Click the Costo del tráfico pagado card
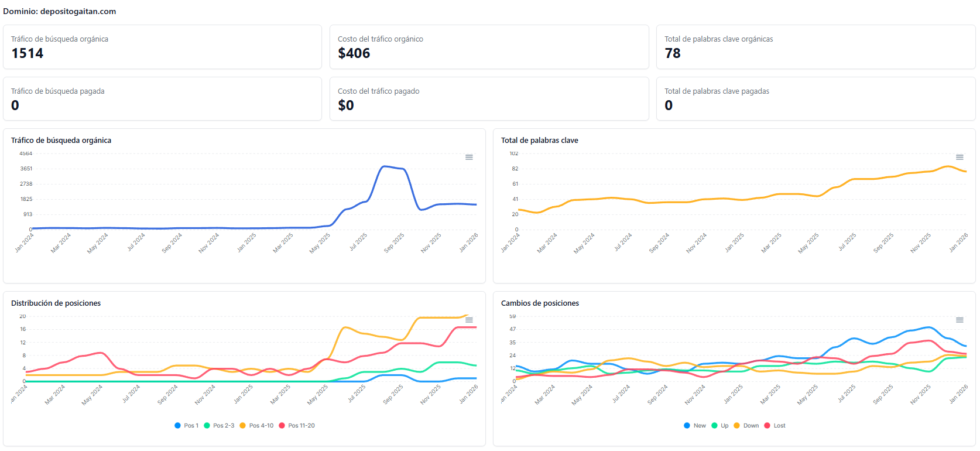The height and width of the screenshot is (451, 980). (489, 99)
